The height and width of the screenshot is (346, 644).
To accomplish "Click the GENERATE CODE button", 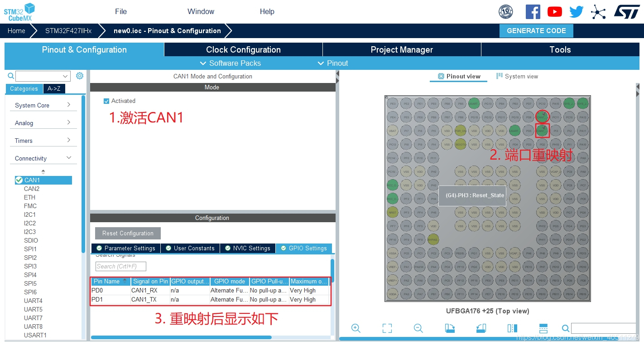I will (x=536, y=31).
